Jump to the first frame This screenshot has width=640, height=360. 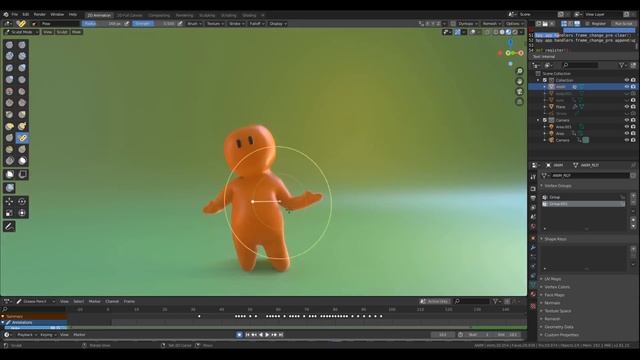247,335
